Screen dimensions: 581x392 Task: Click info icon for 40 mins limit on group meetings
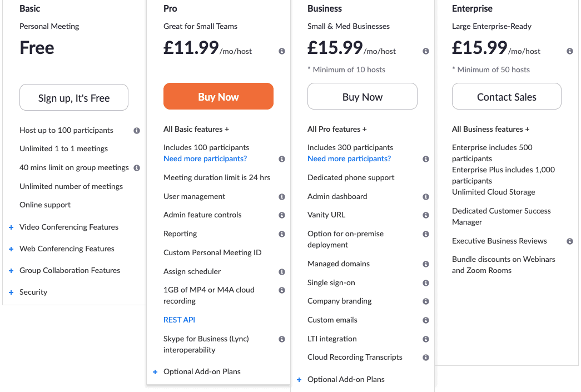click(x=137, y=168)
